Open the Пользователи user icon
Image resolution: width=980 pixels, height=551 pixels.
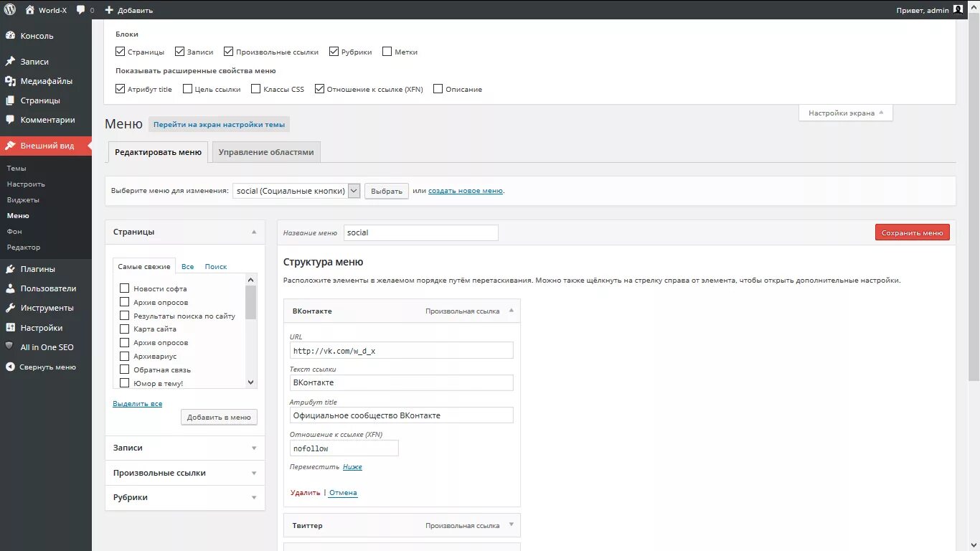[x=10, y=288]
